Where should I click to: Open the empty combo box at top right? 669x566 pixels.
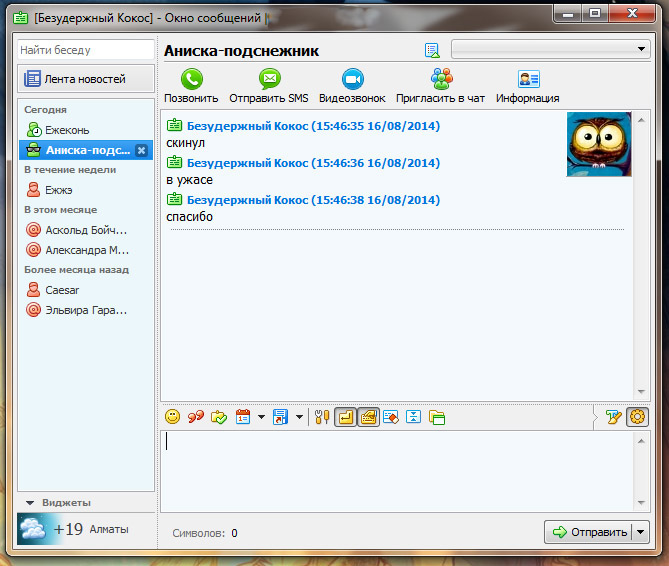550,49
